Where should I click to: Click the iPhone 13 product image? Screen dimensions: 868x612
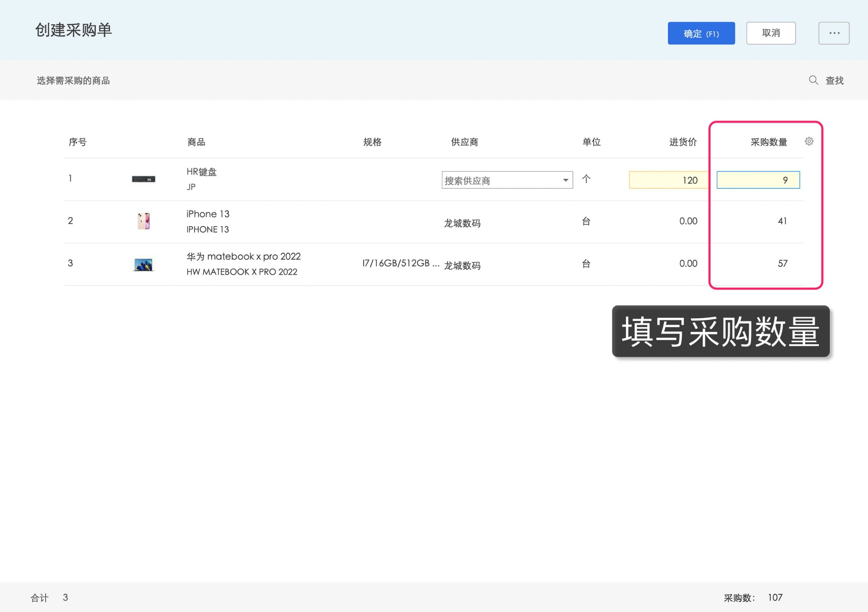coord(144,220)
